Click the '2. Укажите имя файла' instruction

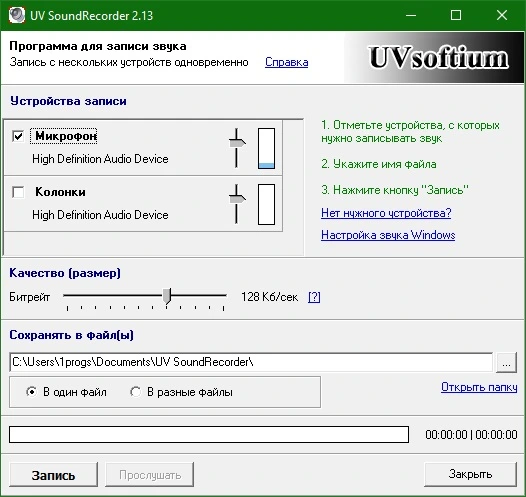tap(379, 164)
